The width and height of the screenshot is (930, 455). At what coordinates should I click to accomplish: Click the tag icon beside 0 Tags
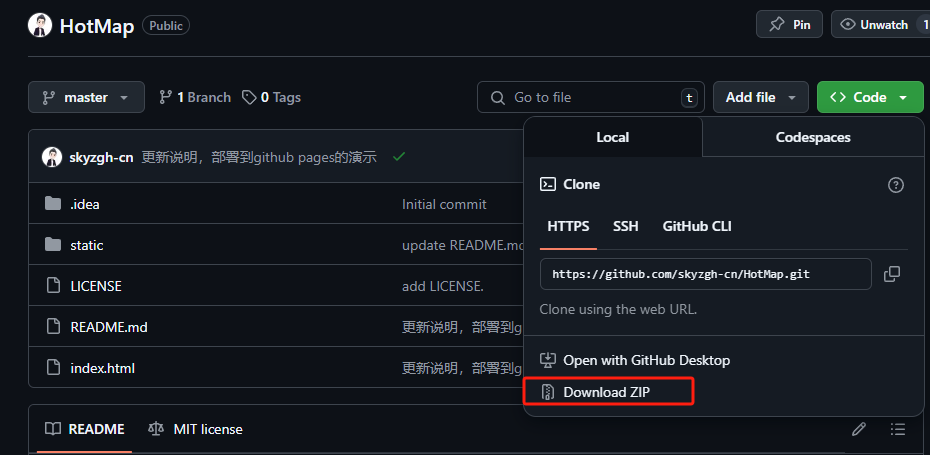(249, 97)
